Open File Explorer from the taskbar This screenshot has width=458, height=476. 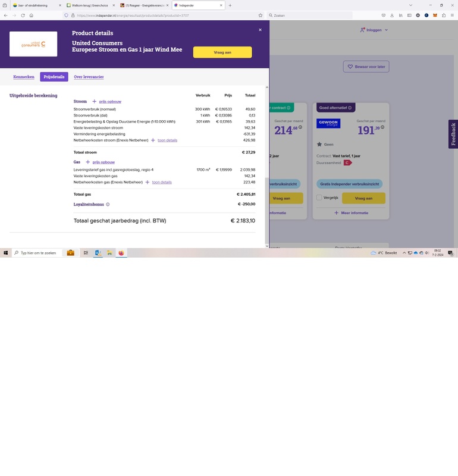[109, 252]
